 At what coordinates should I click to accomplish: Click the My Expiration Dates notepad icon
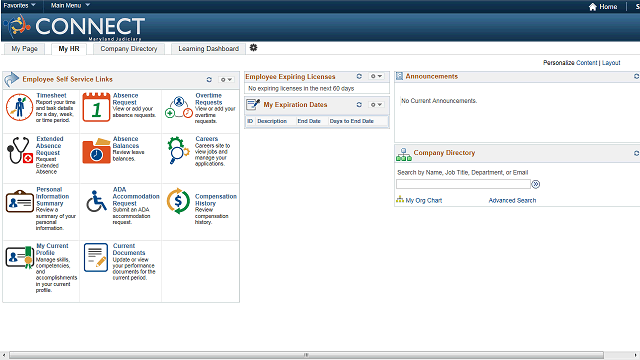[253, 105]
